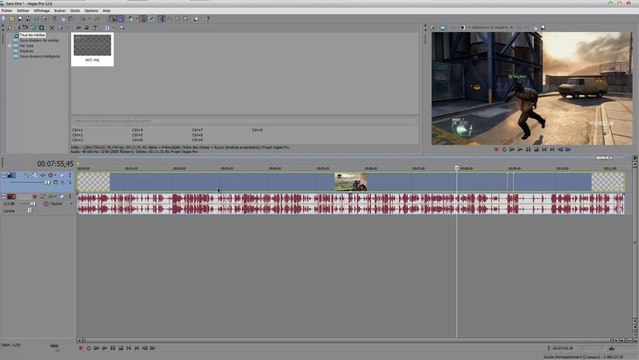Pause playback in the timeline transport bar
This screenshot has width=639, height=360.
click(x=113, y=348)
